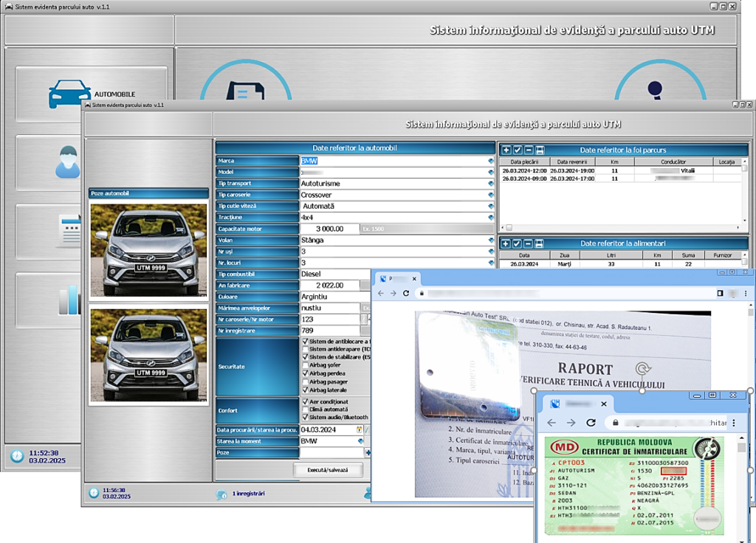Open the Model dropdown arrow
Image resolution: width=756 pixels, height=543 pixels.
pos(490,172)
